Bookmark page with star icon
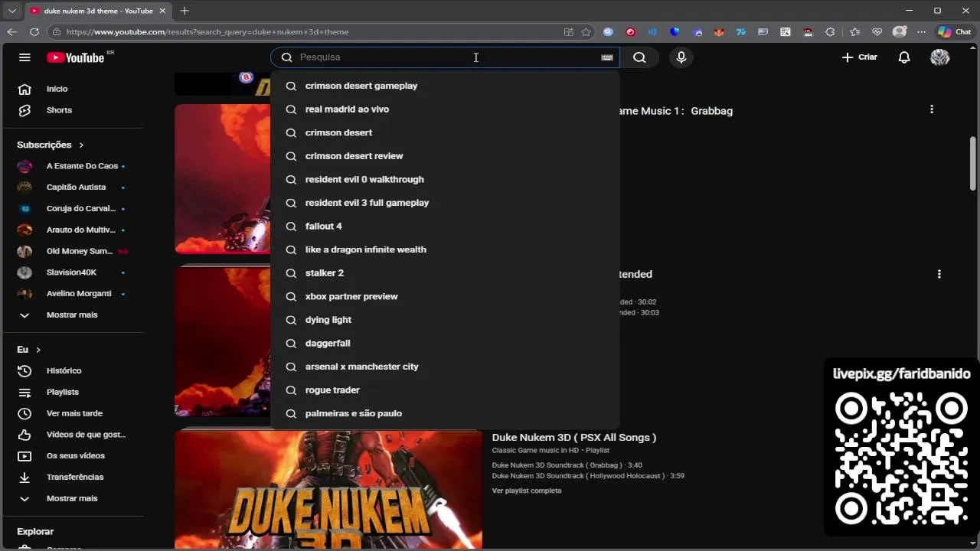The height and width of the screenshot is (551, 980). click(586, 32)
